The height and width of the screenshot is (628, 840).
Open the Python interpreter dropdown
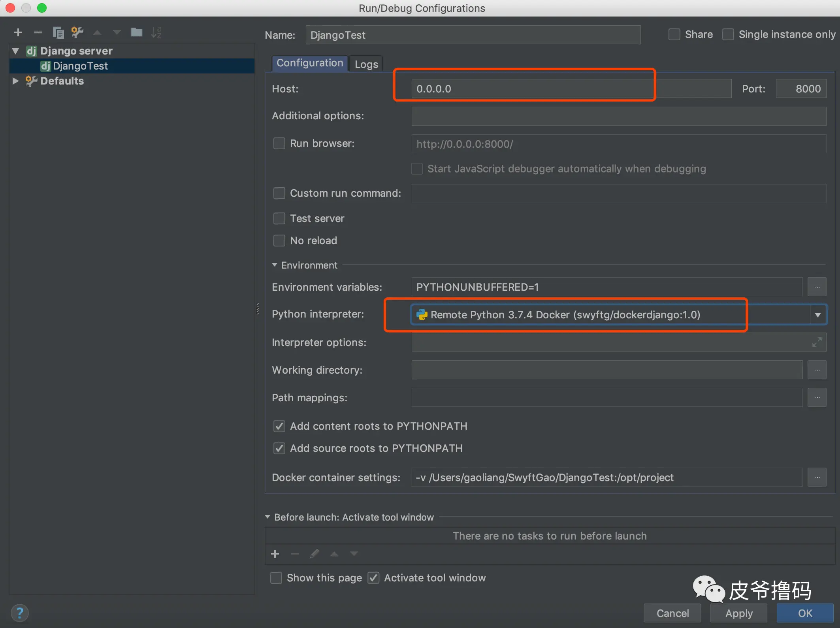pyautogui.click(x=817, y=315)
